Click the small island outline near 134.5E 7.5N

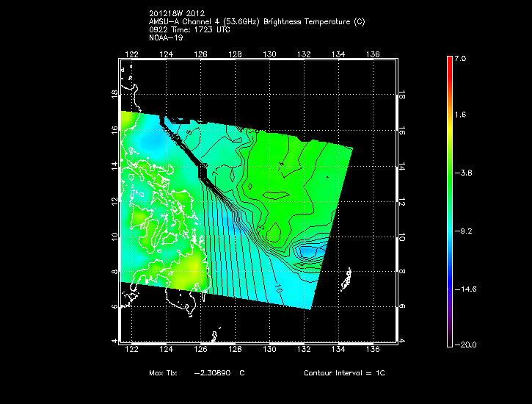[x=346, y=280]
